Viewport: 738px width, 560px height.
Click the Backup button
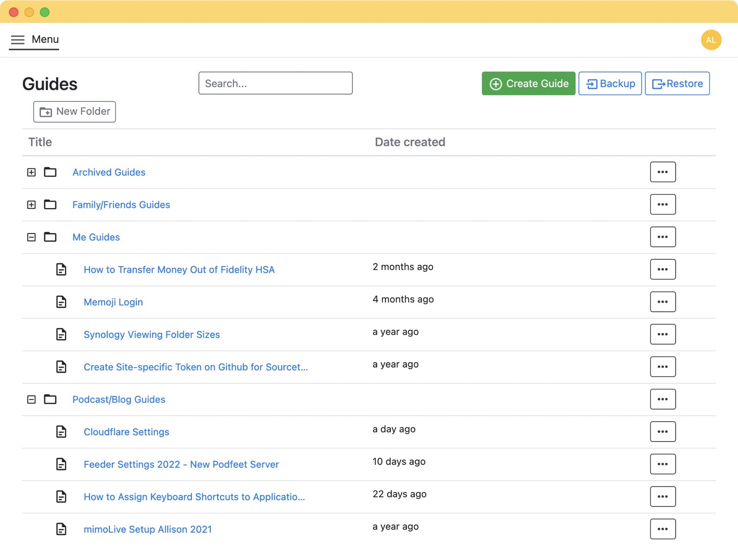(x=610, y=83)
